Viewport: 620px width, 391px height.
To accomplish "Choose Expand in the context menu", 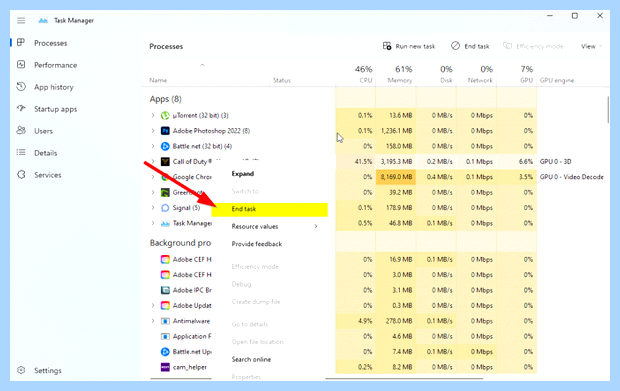I will (x=243, y=174).
